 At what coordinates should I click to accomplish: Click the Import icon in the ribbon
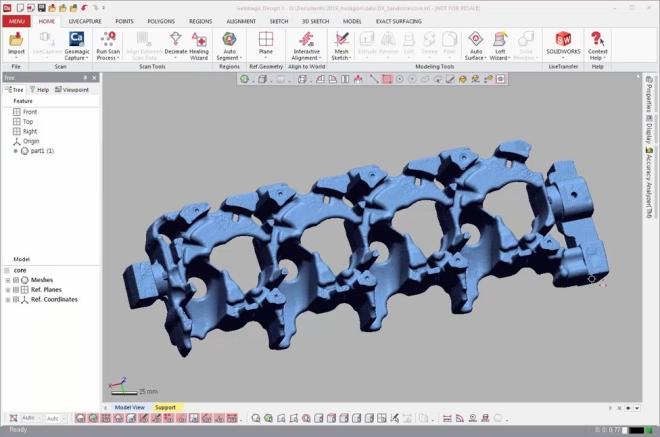[x=16, y=43]
